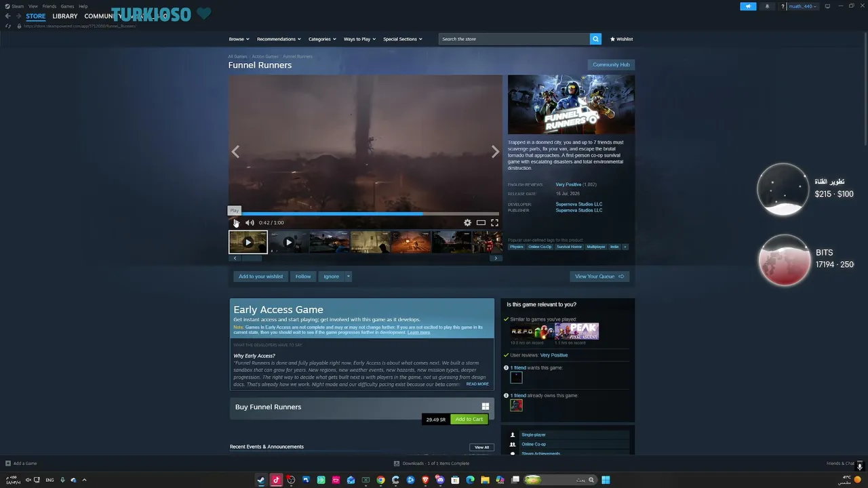868x488 pixels.
Task: Open the Windows Start button
Action: tap(606, 480)
